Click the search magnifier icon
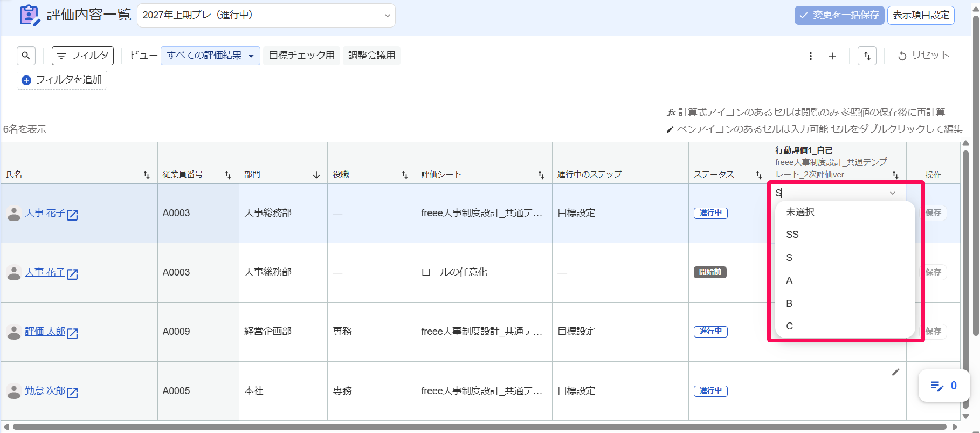Screen dimensions: 980x433 point(26,56)
